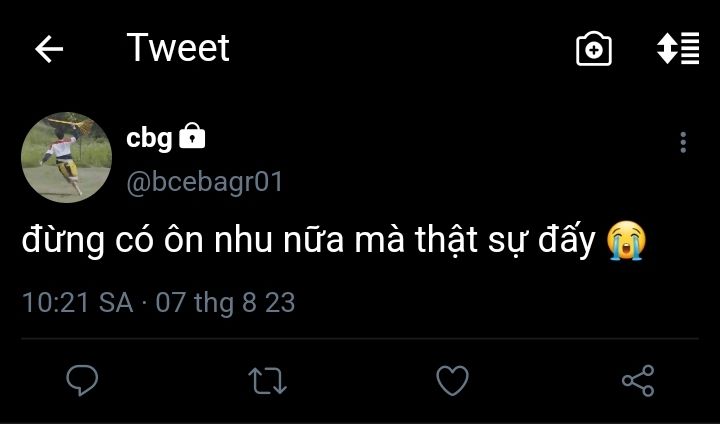Click the 10:21 SA time stamp

point(77,303)
